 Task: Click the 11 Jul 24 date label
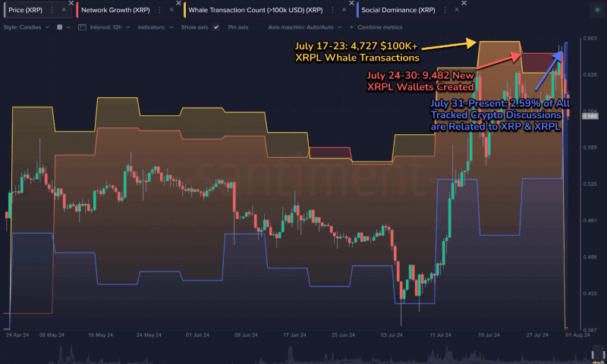tap(440, 335)
